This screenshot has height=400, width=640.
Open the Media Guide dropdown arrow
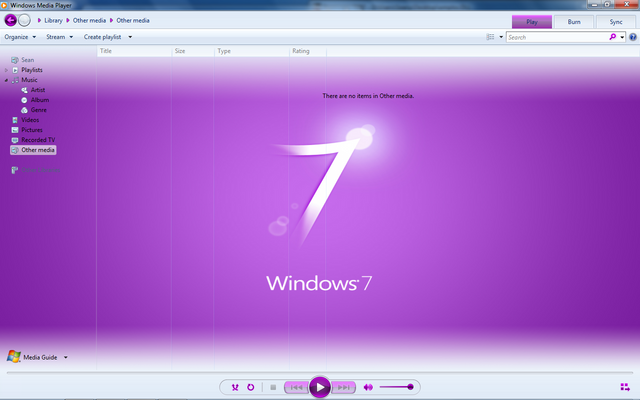click(65, 358)
